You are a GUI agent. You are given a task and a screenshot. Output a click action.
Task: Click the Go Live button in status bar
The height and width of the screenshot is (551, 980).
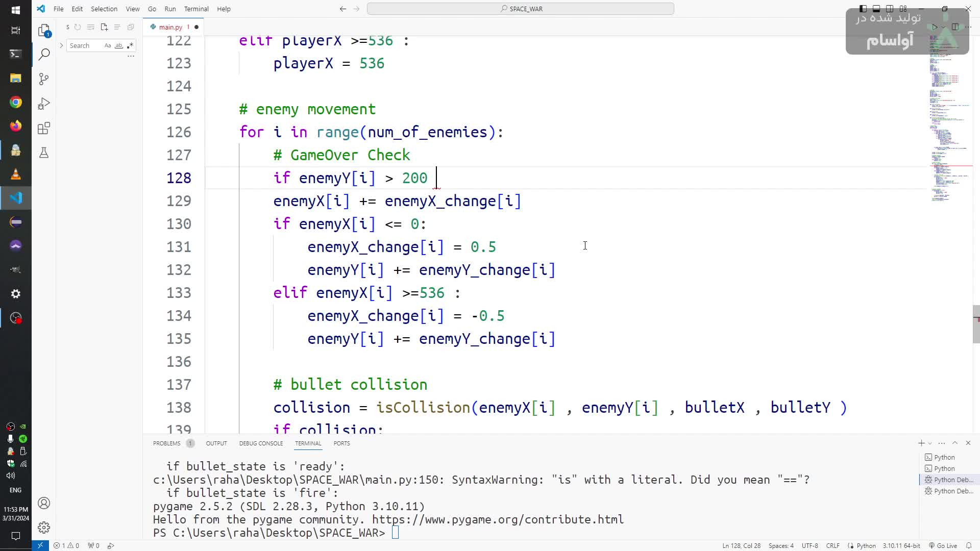coord(943,545)
